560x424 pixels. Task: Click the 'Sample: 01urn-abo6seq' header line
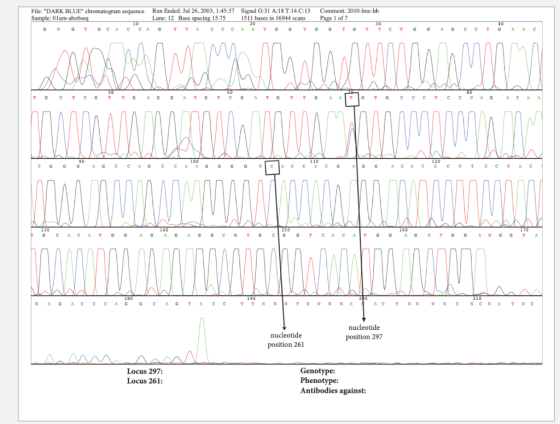pyautogui.click(x=60, y=18)
